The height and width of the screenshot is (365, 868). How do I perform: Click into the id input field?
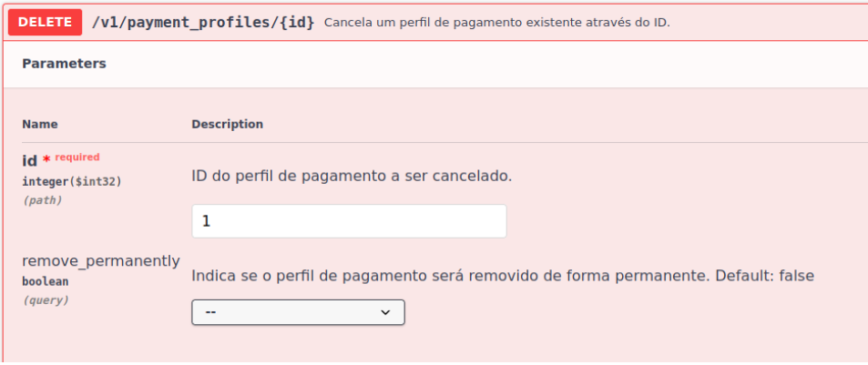[349, 221]
